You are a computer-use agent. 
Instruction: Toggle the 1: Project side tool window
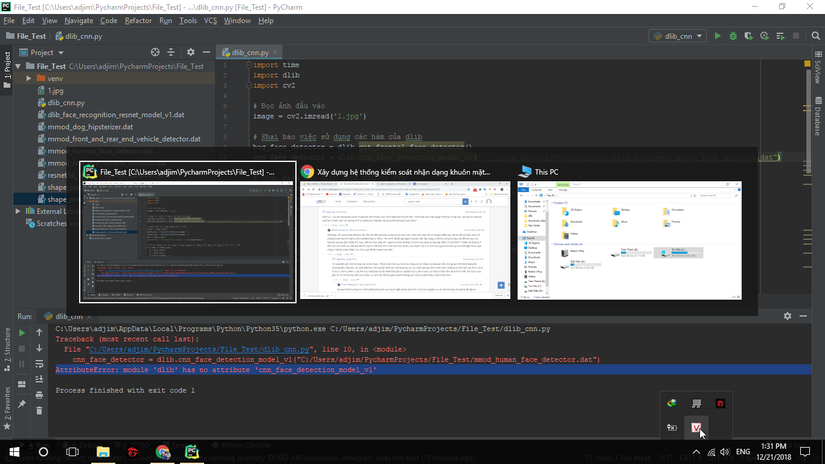click(x=6, y=66)
